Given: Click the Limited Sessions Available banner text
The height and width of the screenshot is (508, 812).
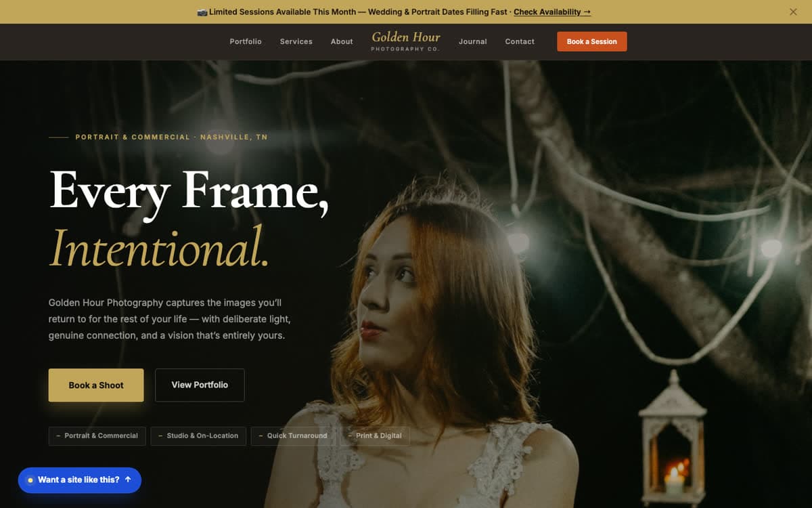Looking at the screenshot, I should [x=358, y=12].
